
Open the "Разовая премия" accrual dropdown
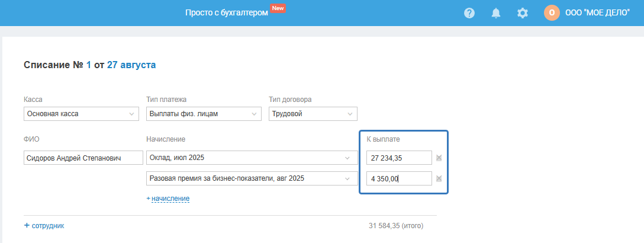[252, 178]
